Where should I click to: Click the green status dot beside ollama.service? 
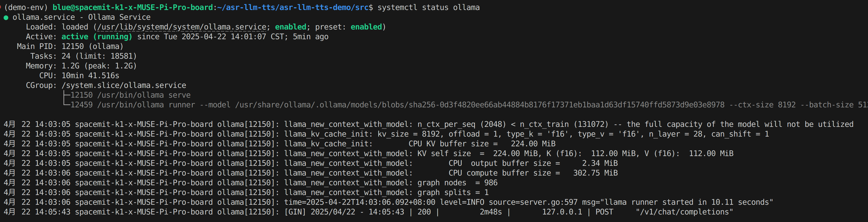tap(6, 18)
